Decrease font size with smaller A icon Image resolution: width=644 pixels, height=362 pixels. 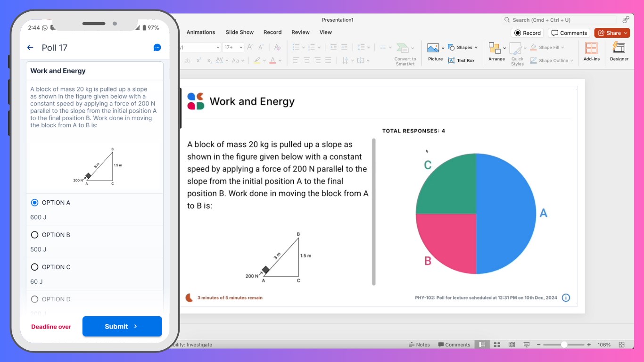coord(261,47)
